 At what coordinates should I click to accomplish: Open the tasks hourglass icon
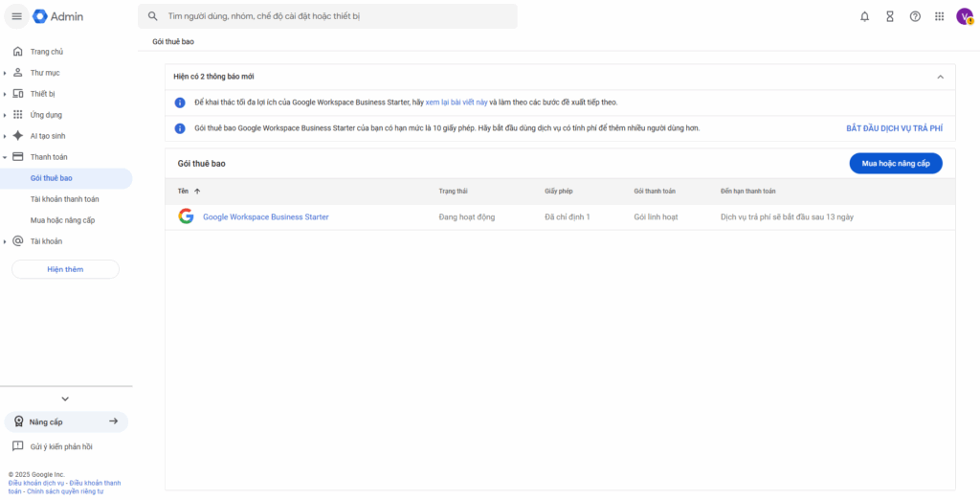tap(889, 16)
